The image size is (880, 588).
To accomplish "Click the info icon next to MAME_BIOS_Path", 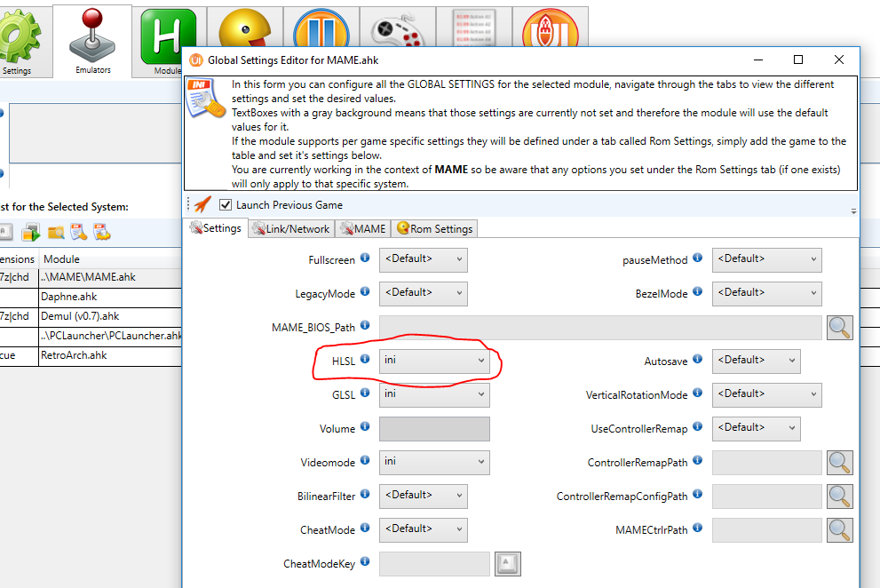I will point(365,325).
